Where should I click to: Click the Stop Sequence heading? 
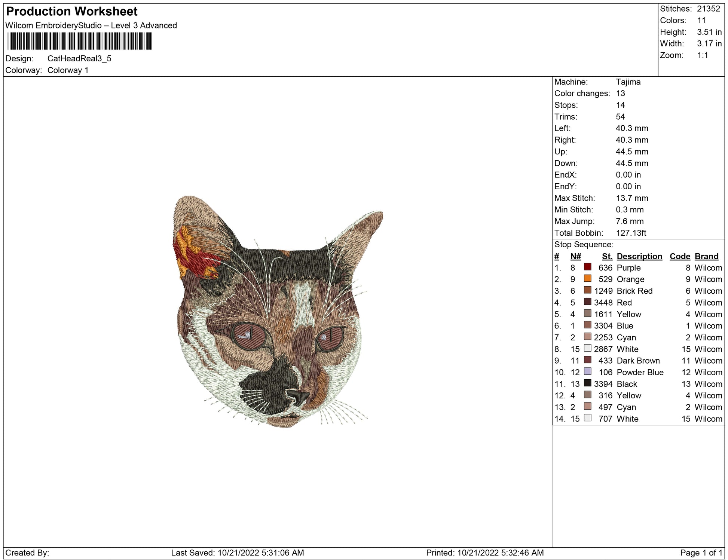click(584, 245)
